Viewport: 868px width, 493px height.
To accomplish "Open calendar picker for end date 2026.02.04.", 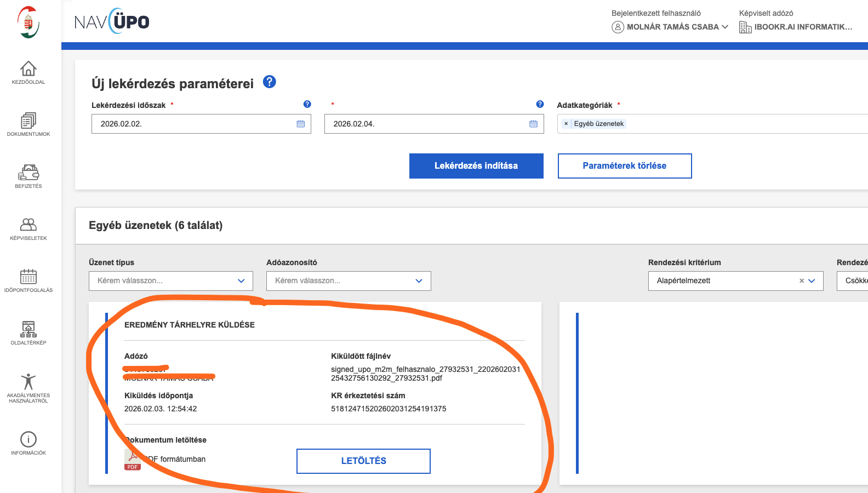I will pyautogui.click(x=533, y=124).
